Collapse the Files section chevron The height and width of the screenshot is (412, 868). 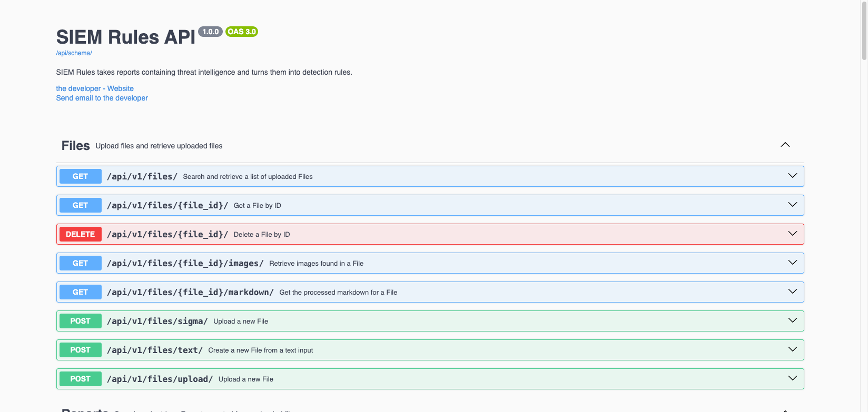785,145
